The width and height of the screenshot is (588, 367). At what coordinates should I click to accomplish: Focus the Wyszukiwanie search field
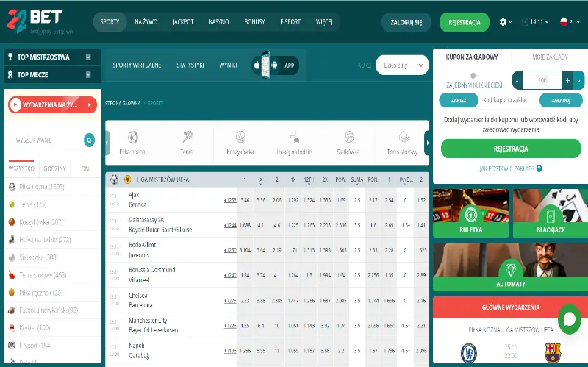click(46, 140)
